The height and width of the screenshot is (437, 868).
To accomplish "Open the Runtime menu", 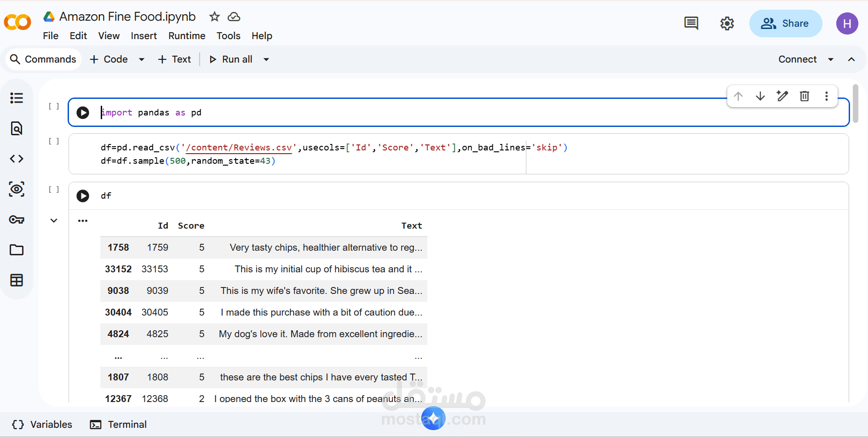I will [x=187, y=36].
